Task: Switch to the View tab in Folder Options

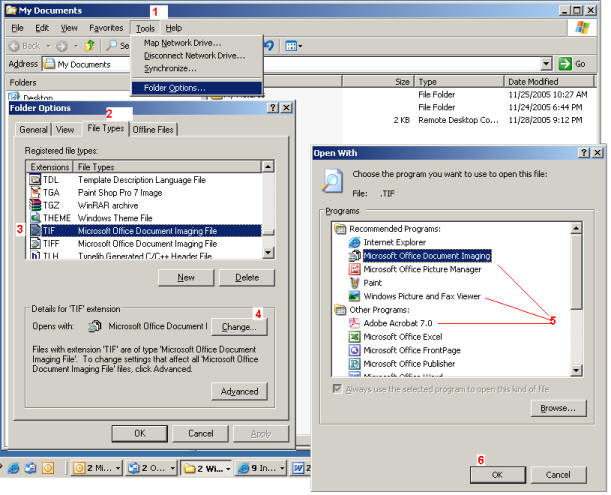Action: tap(65, 129)
